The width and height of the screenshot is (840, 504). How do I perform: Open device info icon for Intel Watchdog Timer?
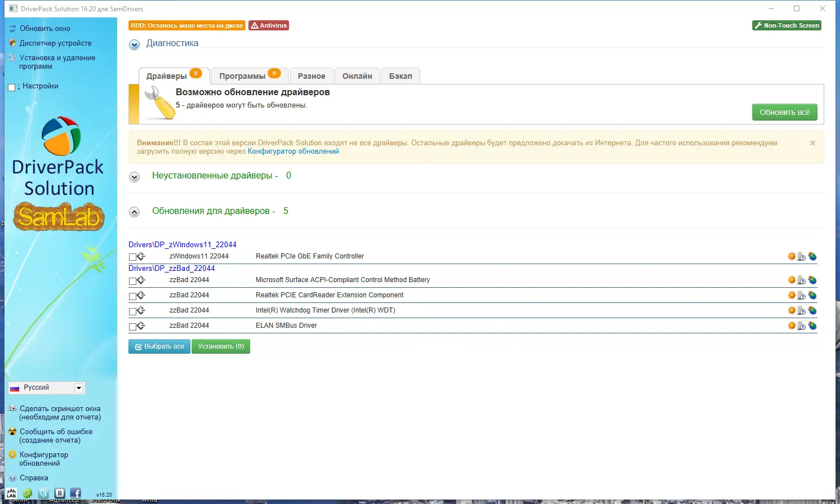[x=801, y=310]
